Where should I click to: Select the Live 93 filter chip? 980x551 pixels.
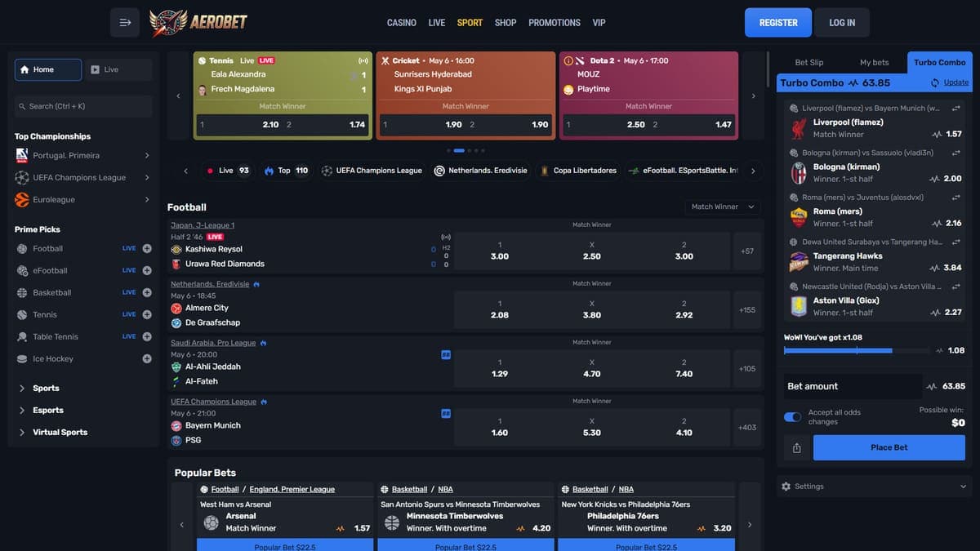[228, 171]
